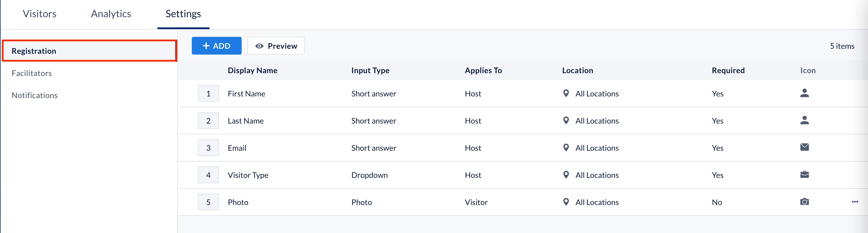Select the Settings tab

[x=183, y=14]
